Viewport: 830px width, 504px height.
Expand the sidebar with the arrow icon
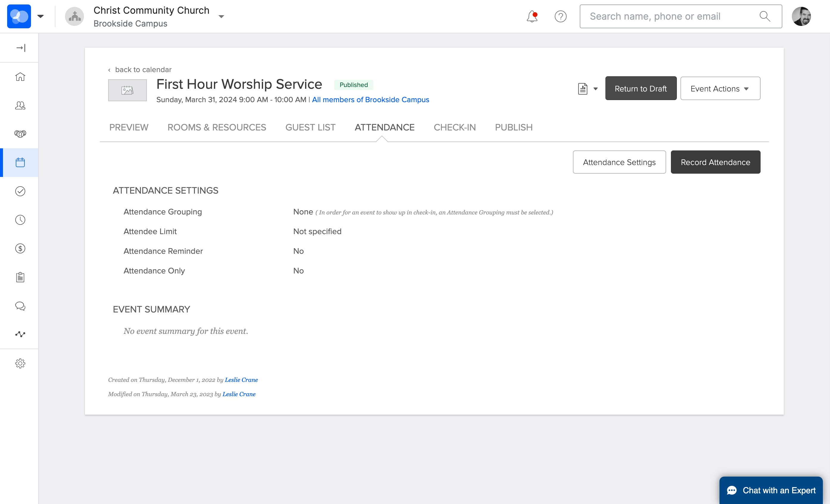(x=21, y=48)
